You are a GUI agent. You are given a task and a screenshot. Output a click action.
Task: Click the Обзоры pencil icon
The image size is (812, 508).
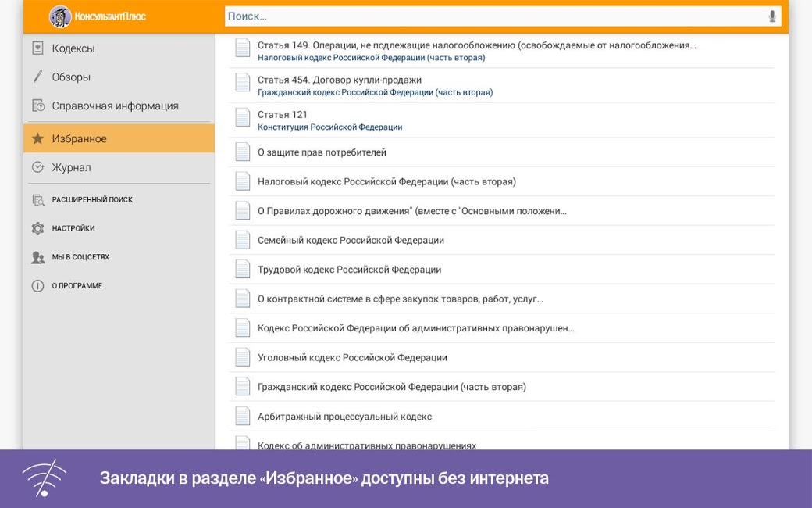tap(37, 77)
